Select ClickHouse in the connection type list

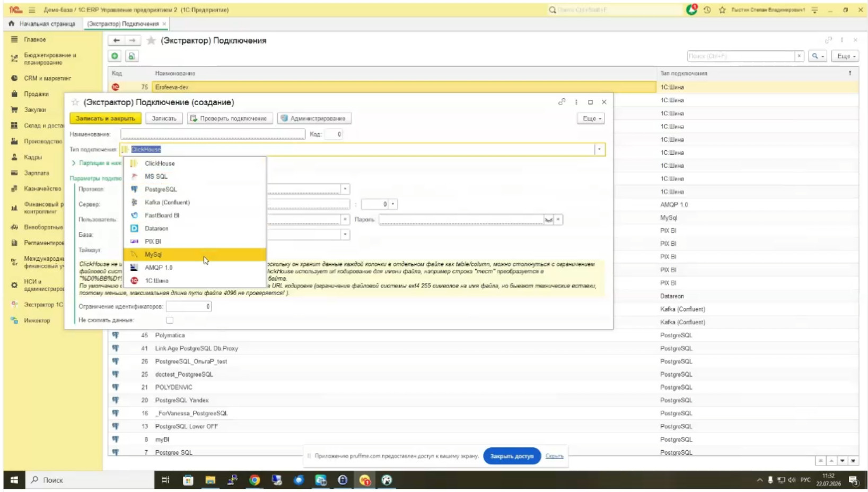coord(195,163)
